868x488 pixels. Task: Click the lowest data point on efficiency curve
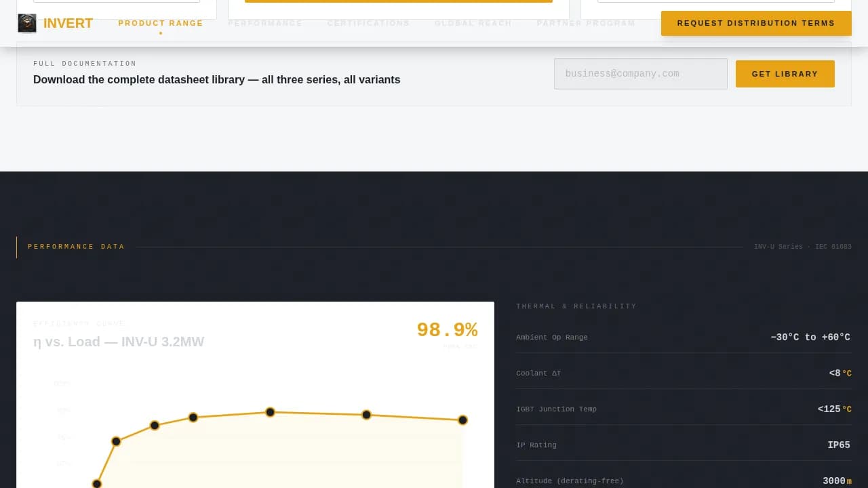[x=97, y=483]
